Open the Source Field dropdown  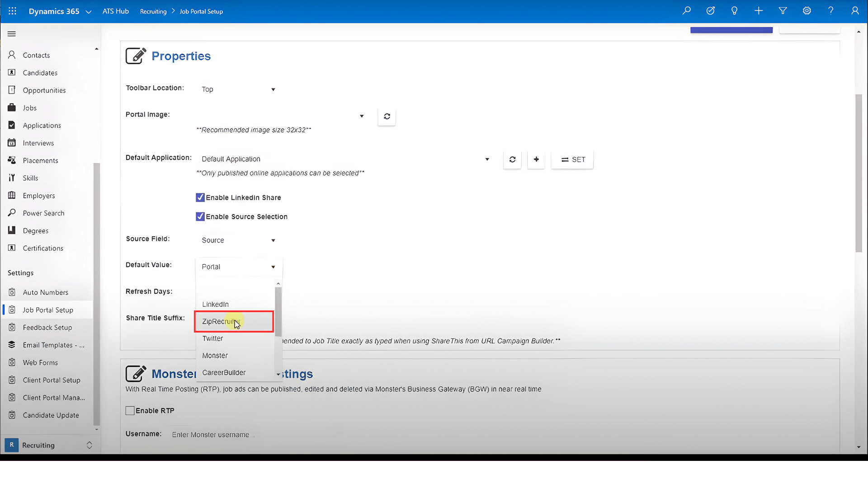tap(238, 240)
